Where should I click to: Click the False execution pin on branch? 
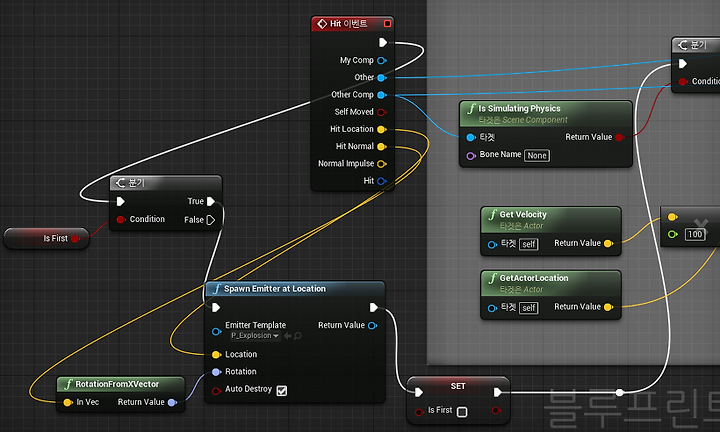(211, 220)
